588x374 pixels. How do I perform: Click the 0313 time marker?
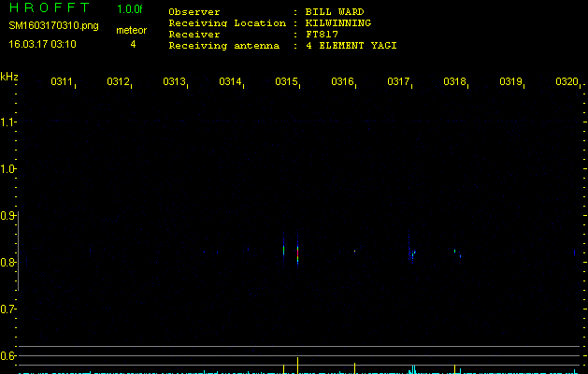[174, 81]
